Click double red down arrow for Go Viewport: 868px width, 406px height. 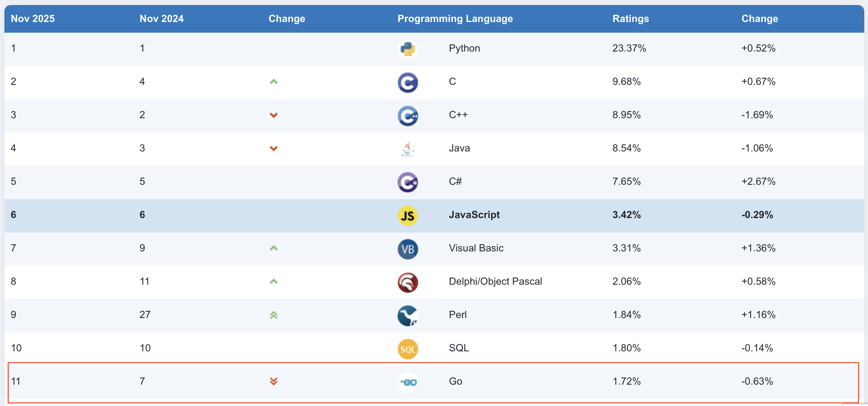(x=274, y=381)
